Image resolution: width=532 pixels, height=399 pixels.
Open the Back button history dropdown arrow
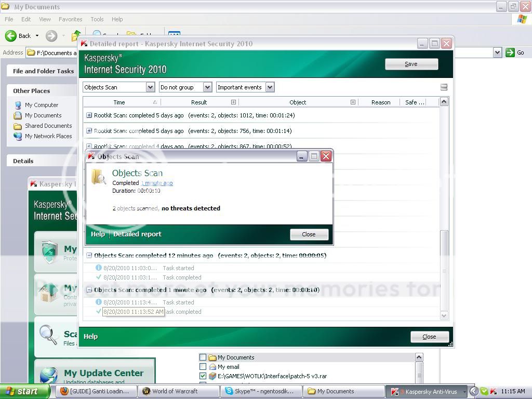(x=37, y=36)
